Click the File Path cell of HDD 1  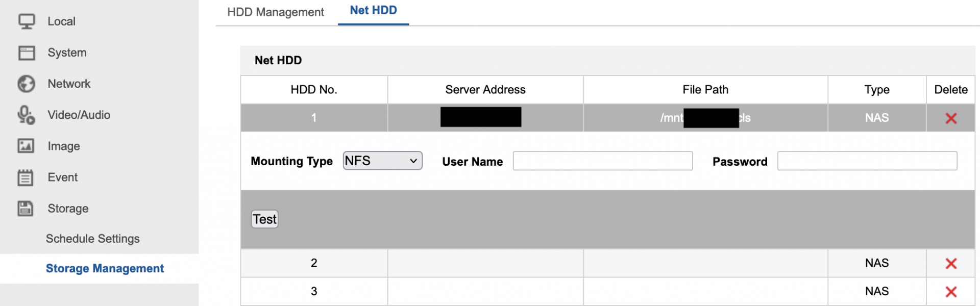(705, 118)
